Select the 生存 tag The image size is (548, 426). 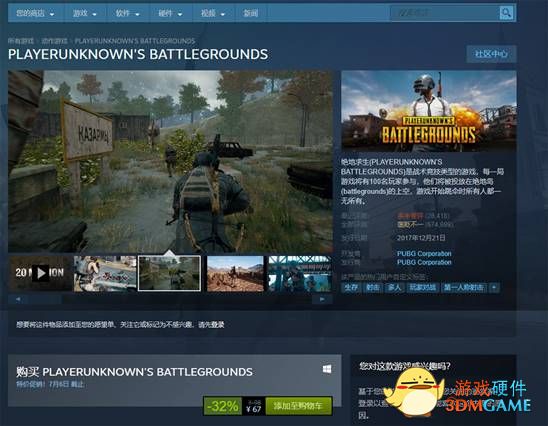[x=351, y=288]
